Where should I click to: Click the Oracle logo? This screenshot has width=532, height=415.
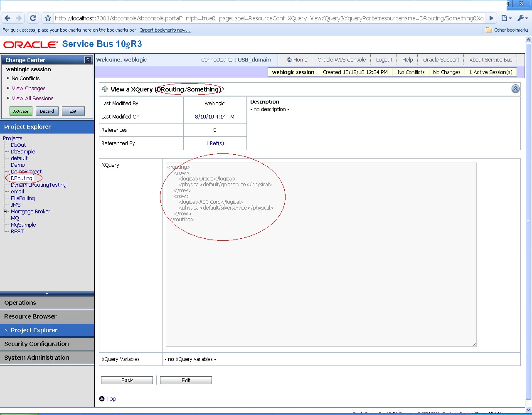click(x=30, y=44)
